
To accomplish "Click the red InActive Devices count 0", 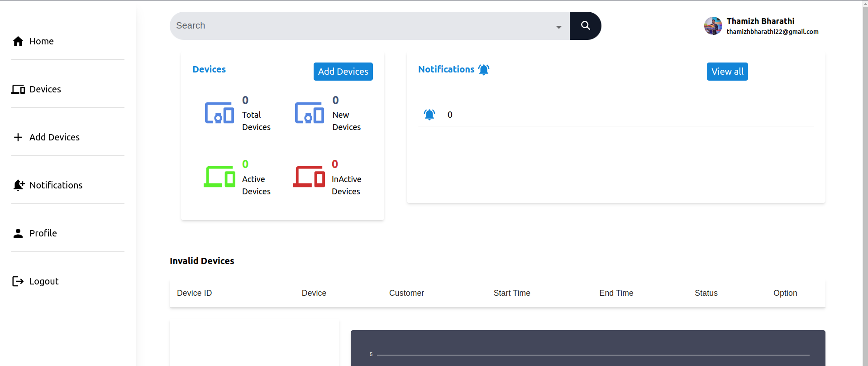I will [x=335, y=164].
